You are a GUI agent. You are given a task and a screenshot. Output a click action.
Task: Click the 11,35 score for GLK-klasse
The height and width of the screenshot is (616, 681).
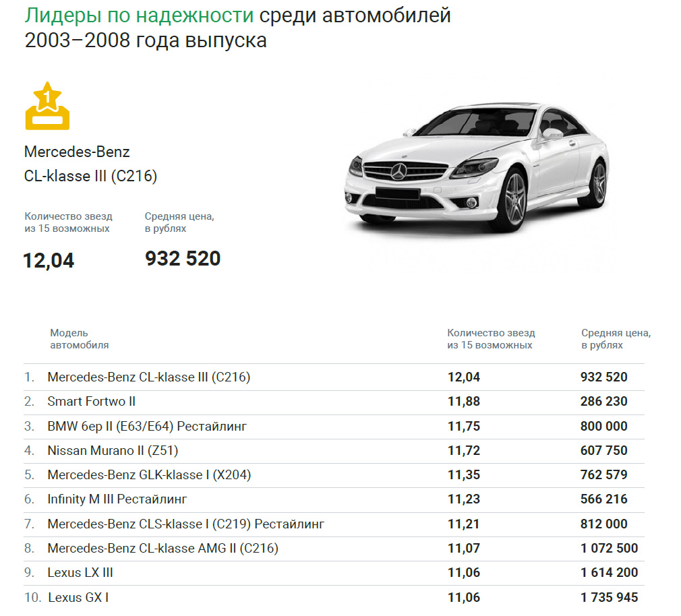coord(464,475)
